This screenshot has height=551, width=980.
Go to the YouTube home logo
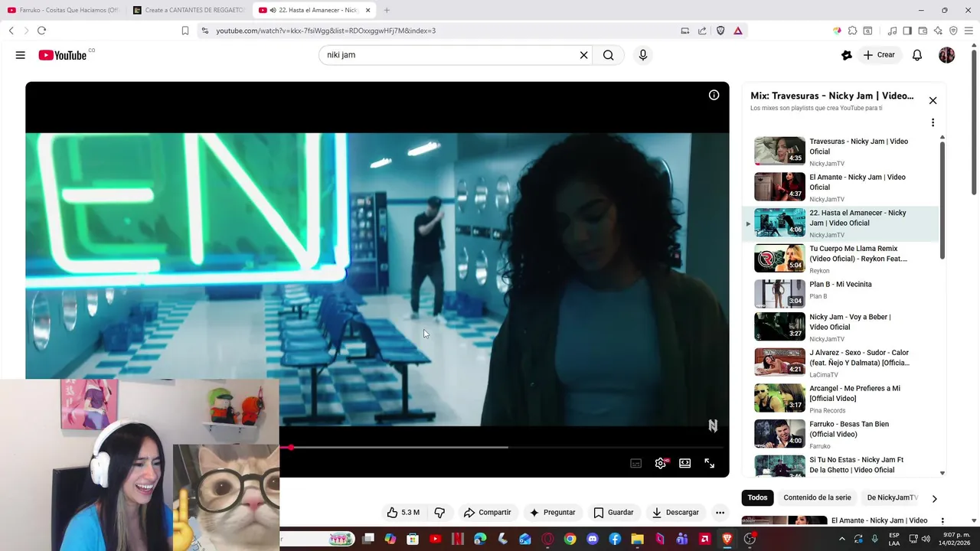coord(63,55)
